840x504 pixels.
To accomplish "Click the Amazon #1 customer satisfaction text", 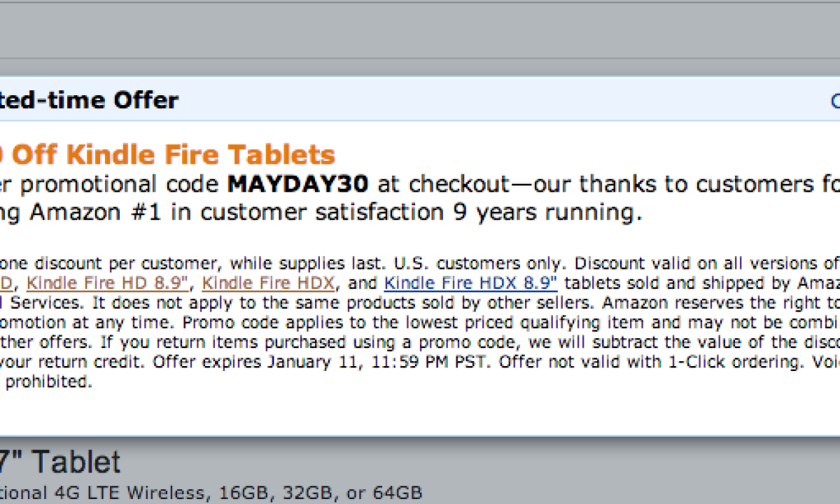I will coord(210,213).
